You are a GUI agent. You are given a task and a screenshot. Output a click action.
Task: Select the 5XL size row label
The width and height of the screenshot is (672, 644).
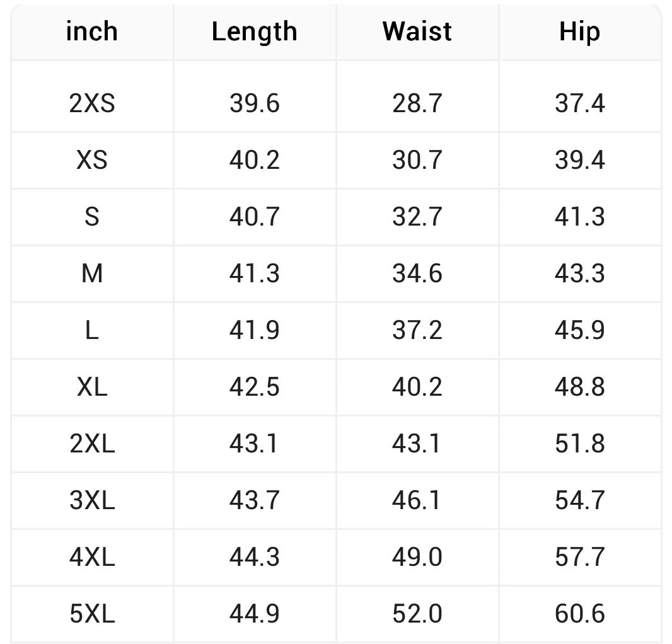point(92,614)
